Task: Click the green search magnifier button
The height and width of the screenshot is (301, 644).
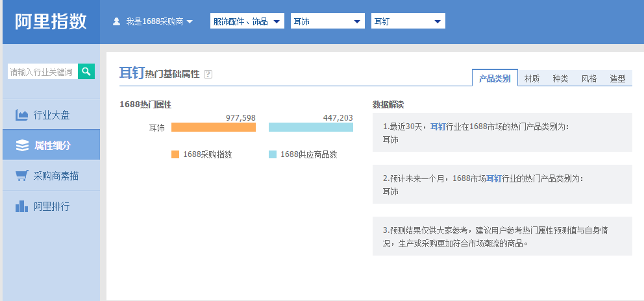Action: click(x=86, y=71)
